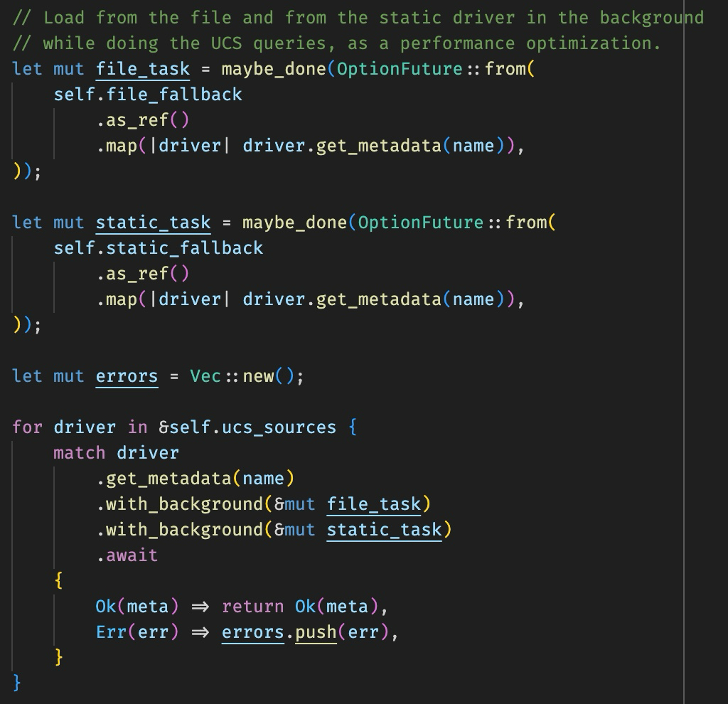The height and width of the screenshot is (704, 728).
Task: Click the return keyword in the Ok arm
Action: tap(252, 607)
